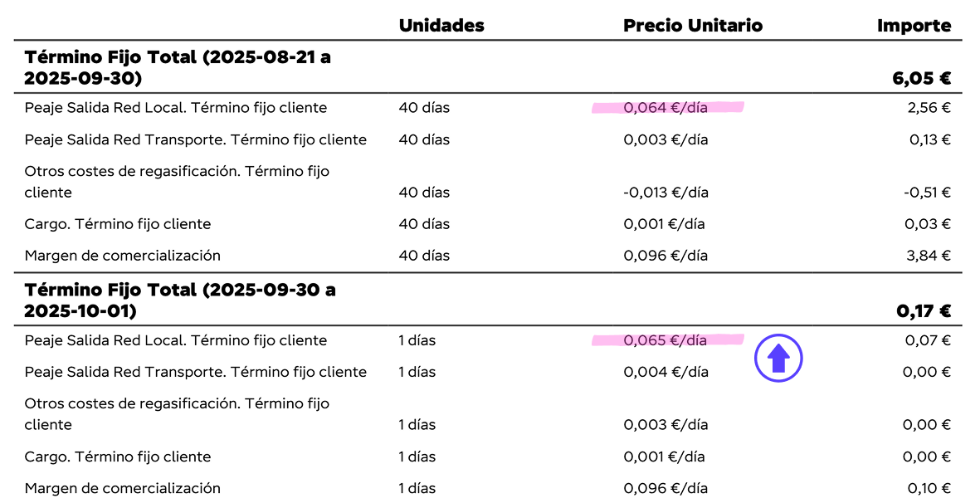
Task: Click the negative -0,013 €/día unit price
Action: pos(666,193)
